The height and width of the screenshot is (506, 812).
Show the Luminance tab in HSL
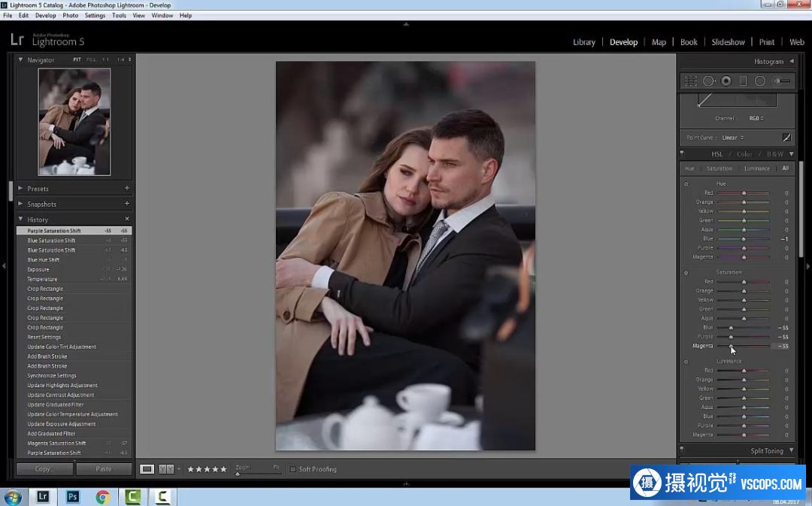756,168
